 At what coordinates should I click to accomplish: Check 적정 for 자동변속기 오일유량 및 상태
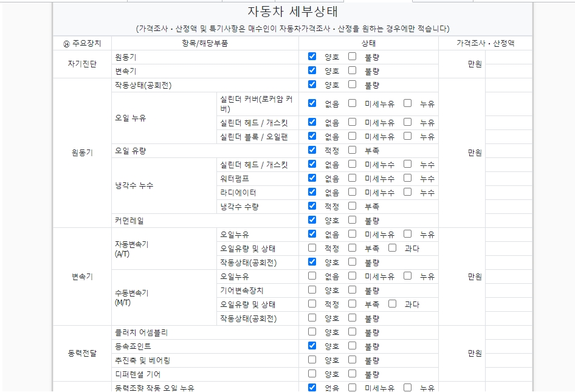[x=312, y=248]
